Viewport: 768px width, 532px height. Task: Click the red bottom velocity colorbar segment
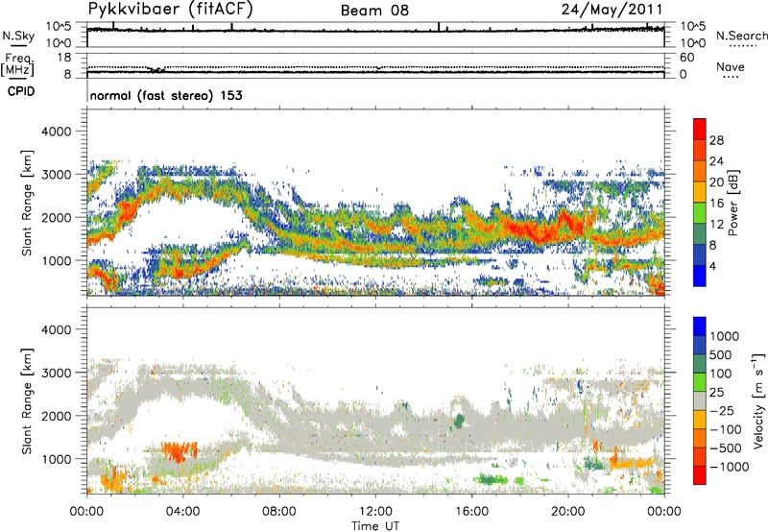(x=700, y=475)
